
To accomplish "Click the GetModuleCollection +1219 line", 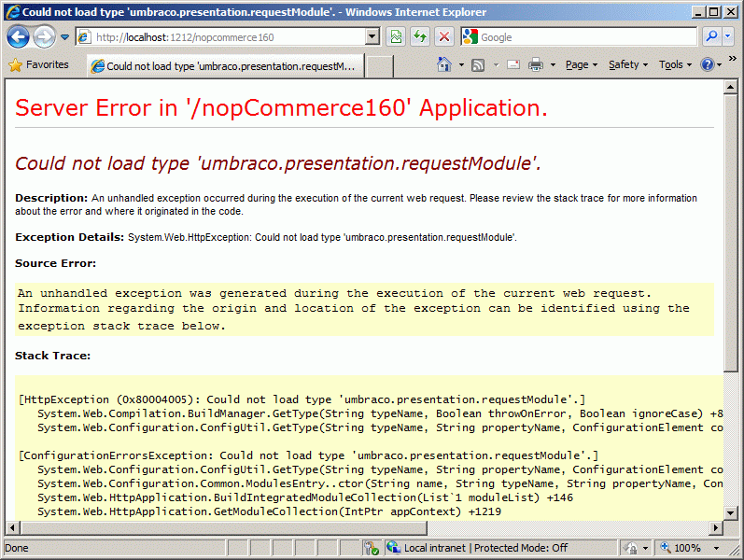I will 269,511.
